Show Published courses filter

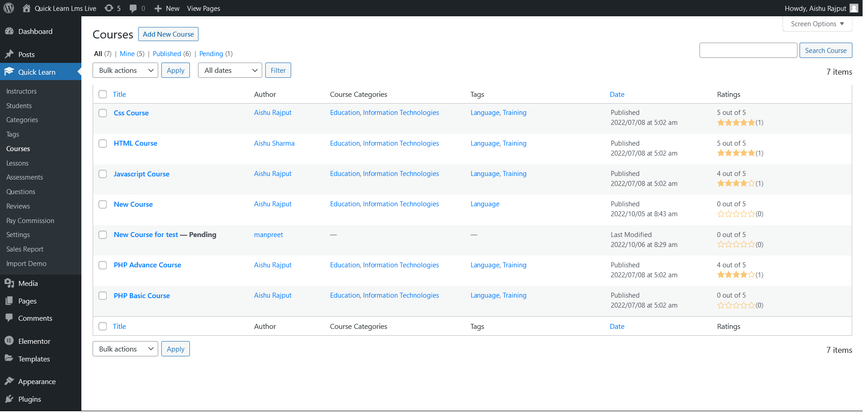[167, 53]
